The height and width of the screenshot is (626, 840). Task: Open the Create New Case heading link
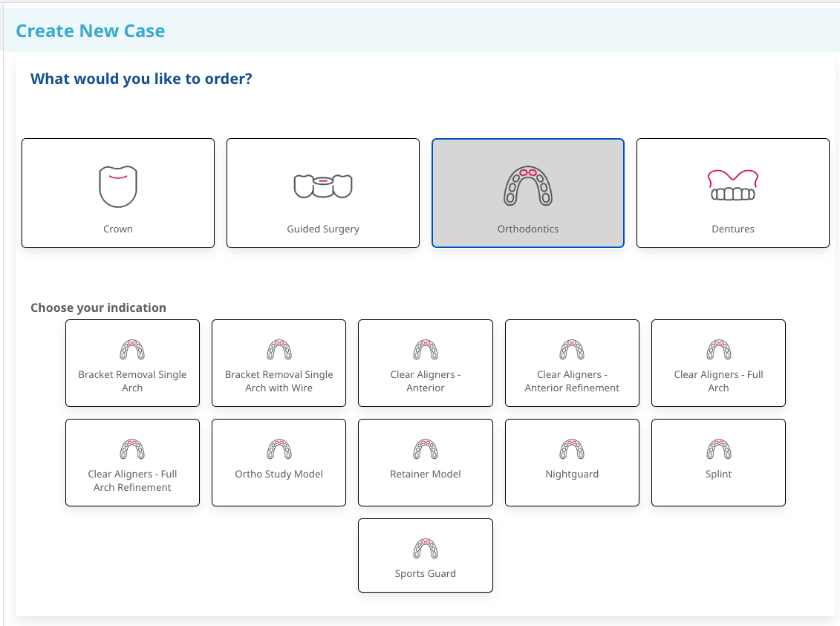point(91,30)
